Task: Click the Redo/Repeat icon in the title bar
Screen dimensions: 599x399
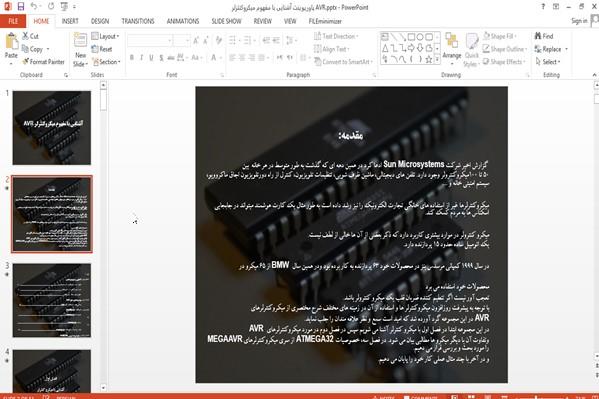Action: coord(51,6)
